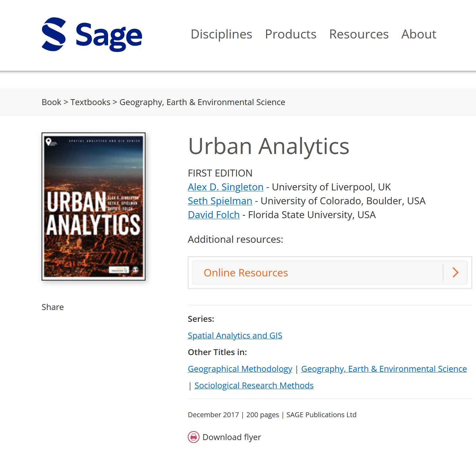Open the About menu
This screenshot has height=464, width=476.
418,34
